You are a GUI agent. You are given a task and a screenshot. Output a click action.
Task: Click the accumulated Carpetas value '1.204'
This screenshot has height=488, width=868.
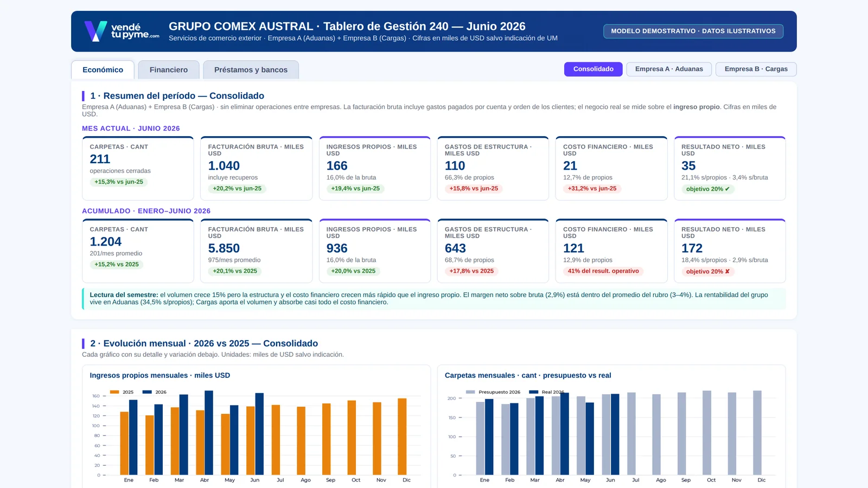tap(106, 241)
